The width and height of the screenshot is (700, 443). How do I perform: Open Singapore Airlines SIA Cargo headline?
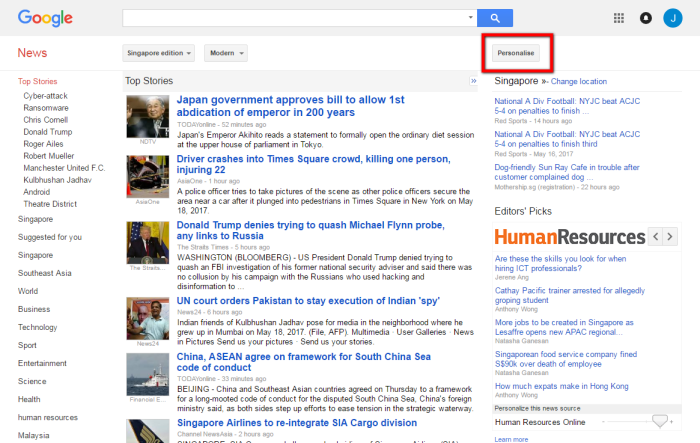297,423
